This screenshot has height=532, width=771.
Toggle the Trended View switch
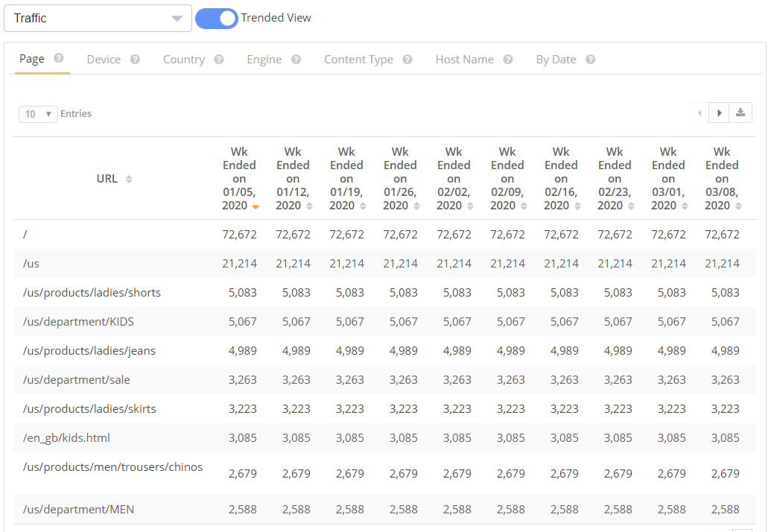click(216, 19)
